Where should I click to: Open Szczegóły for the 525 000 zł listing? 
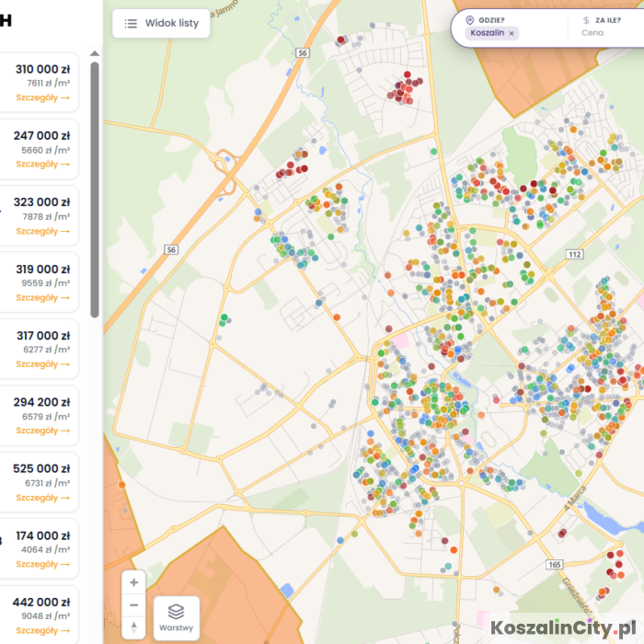point(42,498)
